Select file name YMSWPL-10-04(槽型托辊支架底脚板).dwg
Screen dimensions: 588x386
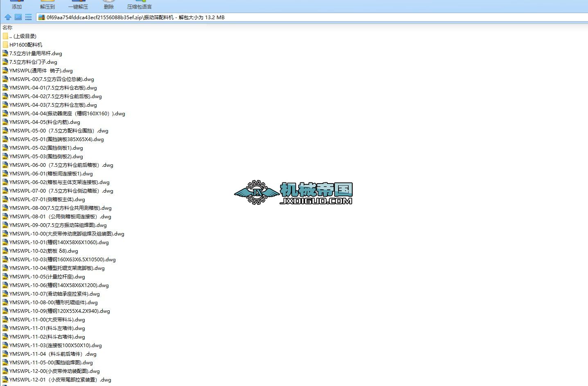[x=57, y=268]
